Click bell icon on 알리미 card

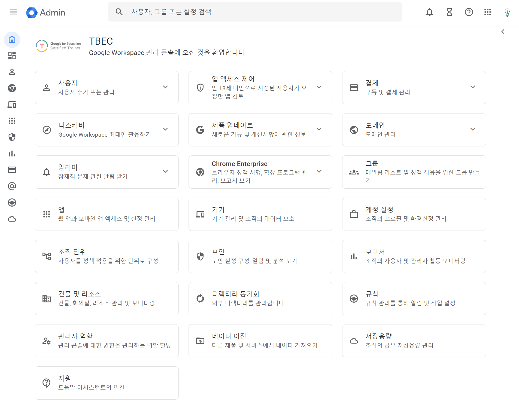point(47,172)
